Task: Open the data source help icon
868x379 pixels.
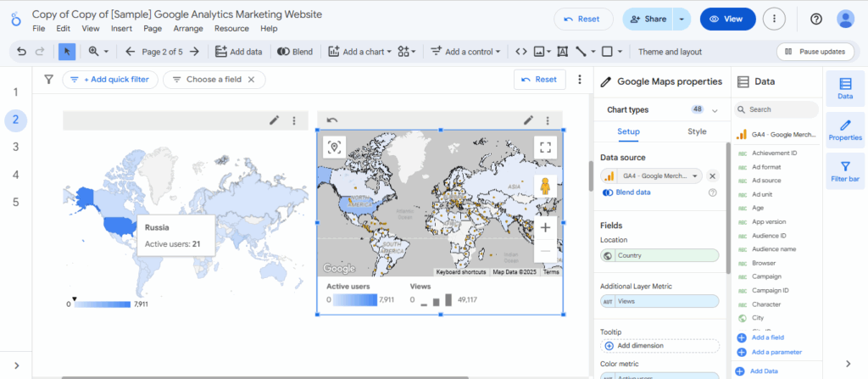Action: [712, 192]
